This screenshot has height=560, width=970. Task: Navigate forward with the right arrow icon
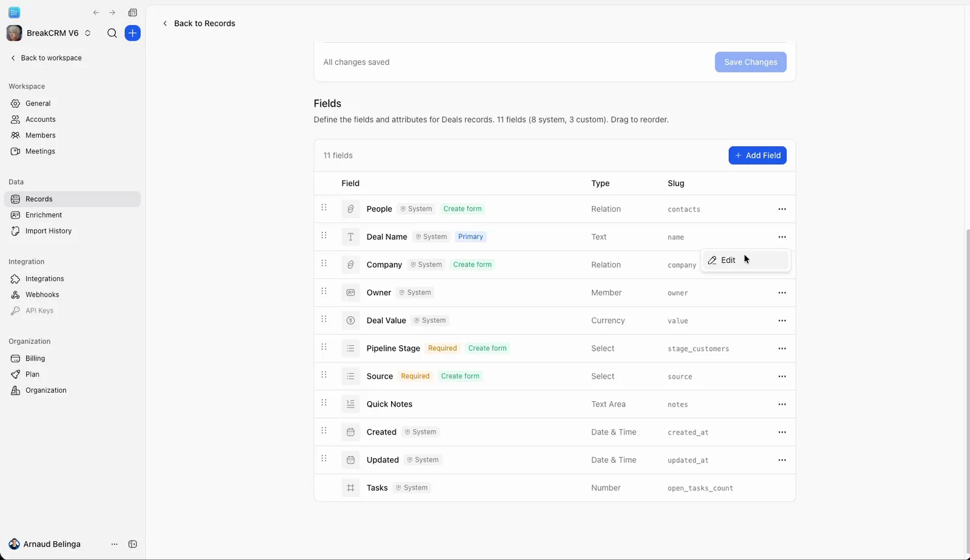click(x=112, y=13)
